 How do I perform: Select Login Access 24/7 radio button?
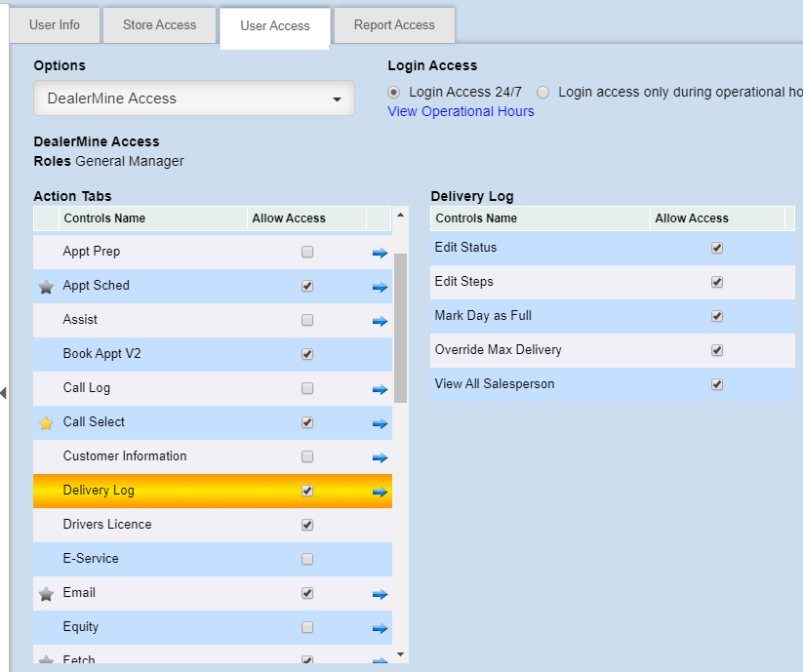(394, 93)
